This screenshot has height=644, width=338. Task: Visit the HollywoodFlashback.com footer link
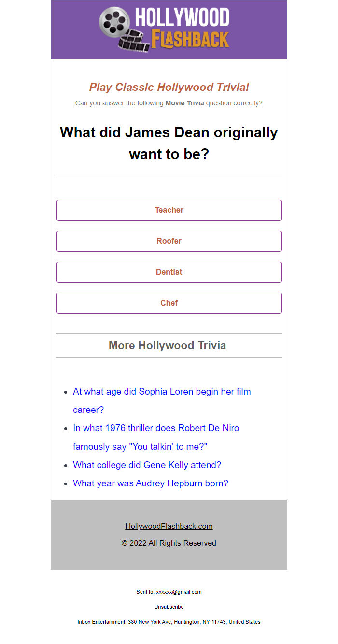(x=169, y=527)
